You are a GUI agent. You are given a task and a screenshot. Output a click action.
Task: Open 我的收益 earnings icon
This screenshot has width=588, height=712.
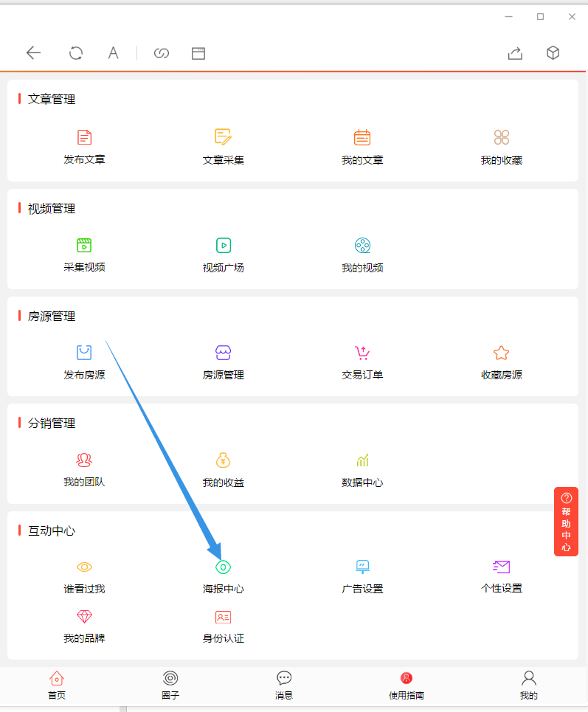pyautogui.click(x=223, y=460)
